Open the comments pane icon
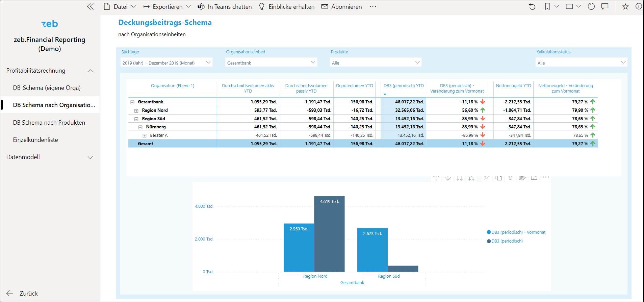The image size is (644, 302). pyautogui.click(x=605, y=7)
